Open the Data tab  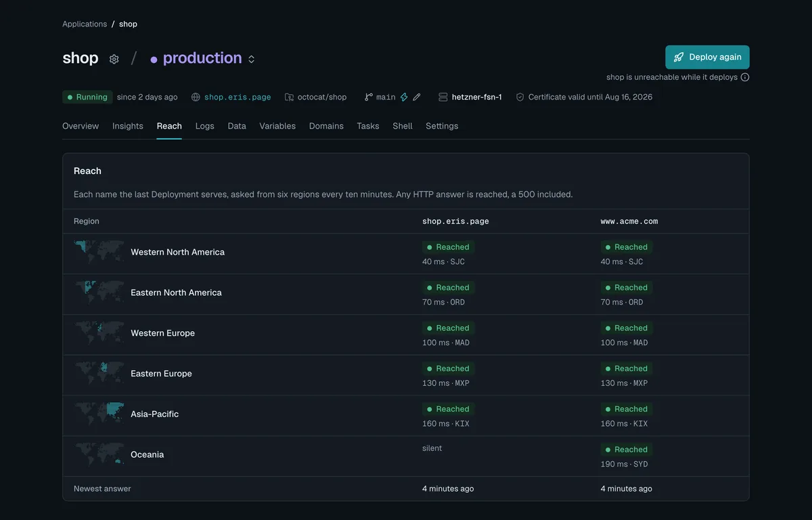coord(237,126)
